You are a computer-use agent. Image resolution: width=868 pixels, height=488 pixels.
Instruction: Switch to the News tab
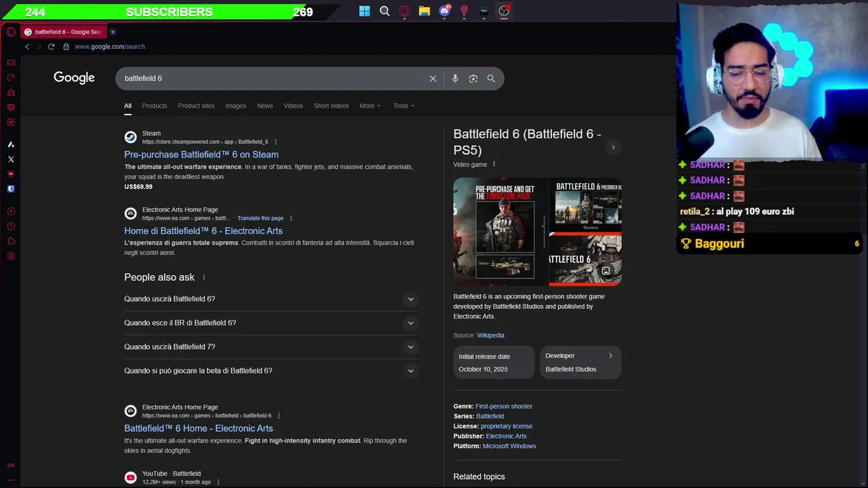tap(264, 106)
